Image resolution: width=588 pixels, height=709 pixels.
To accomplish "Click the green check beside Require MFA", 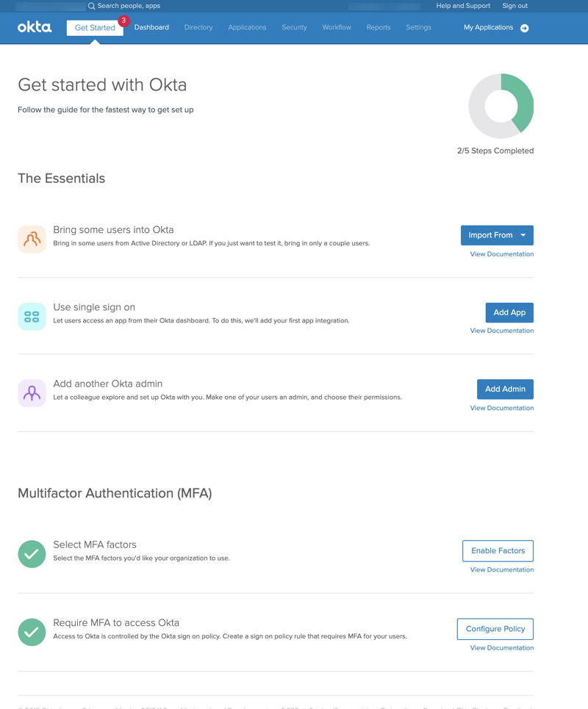I will point(32,632).
